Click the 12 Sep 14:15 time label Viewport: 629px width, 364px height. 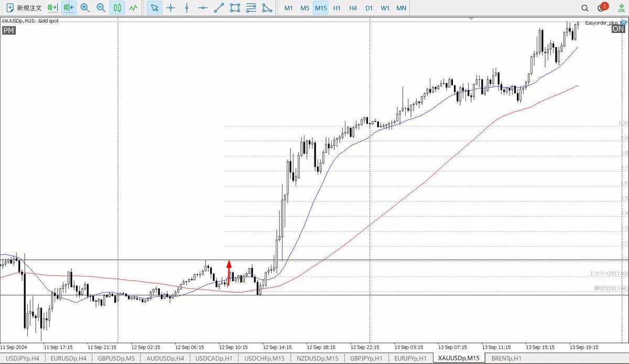click(277, 347)
